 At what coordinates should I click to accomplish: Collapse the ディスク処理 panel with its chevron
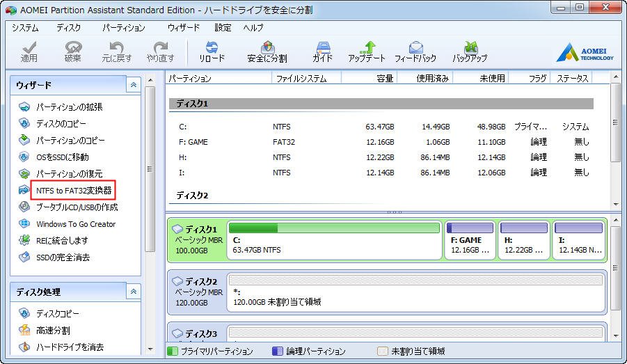(x=134, y=292)
